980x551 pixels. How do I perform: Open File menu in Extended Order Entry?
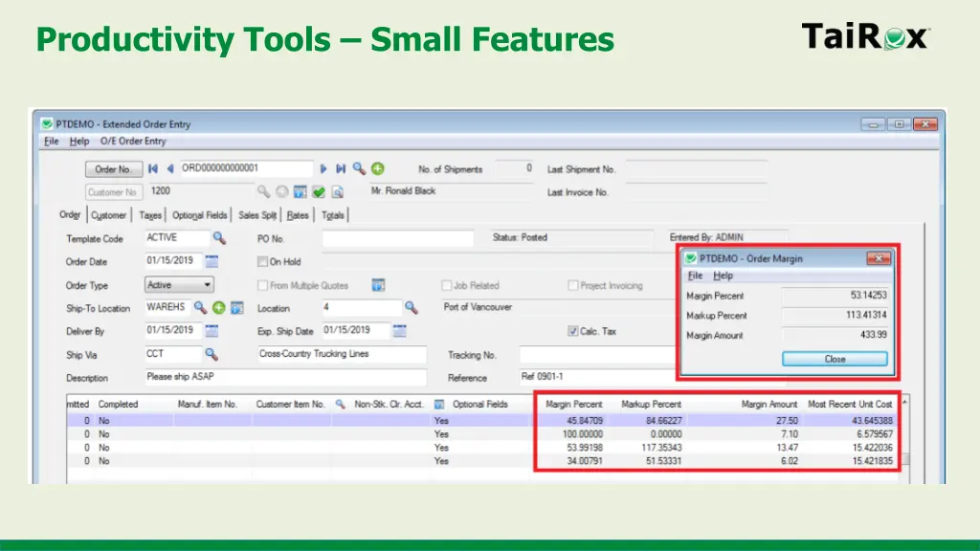pos(52,142)
